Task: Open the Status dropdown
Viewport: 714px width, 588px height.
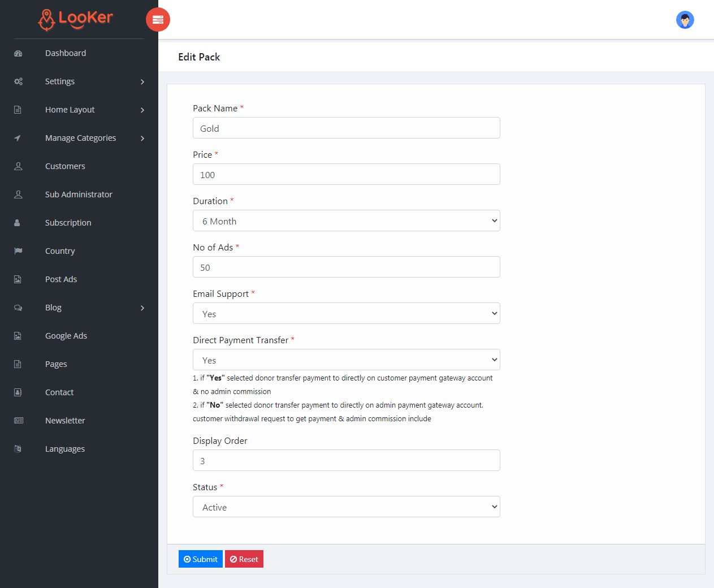Action: tap(347, 507)
